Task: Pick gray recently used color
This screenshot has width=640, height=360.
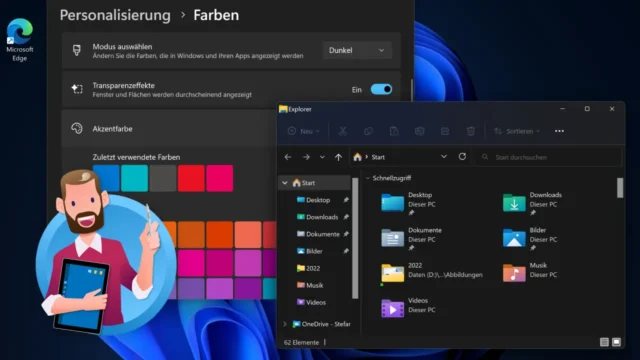Action: click(x=163, y=178)
